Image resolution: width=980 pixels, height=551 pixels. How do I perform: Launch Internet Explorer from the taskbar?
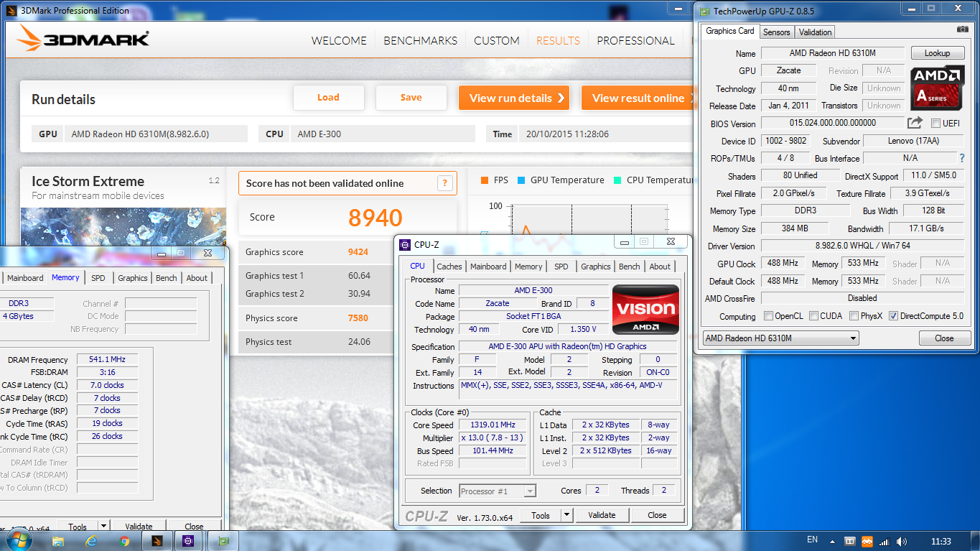[91, 541]
